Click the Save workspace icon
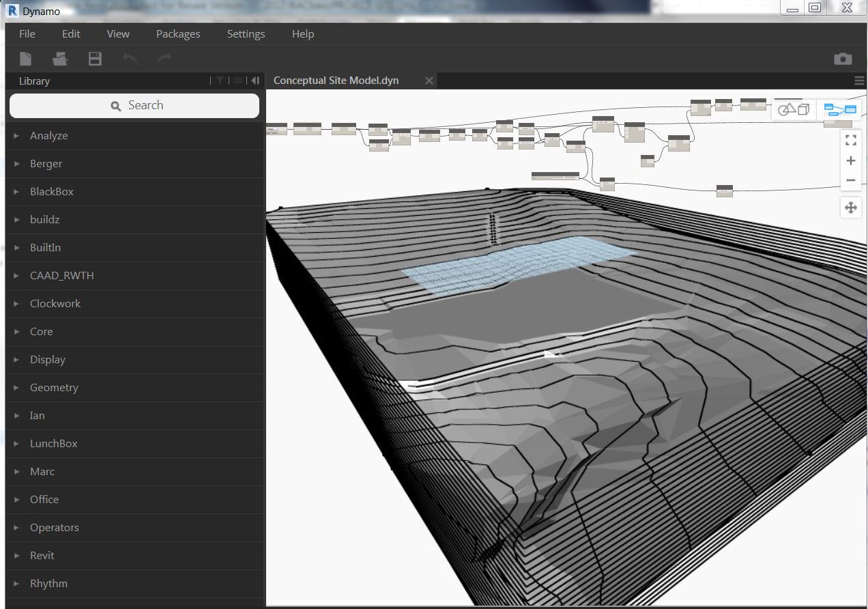This screenshot has height=609, width=868. click(x=95, y=59)
